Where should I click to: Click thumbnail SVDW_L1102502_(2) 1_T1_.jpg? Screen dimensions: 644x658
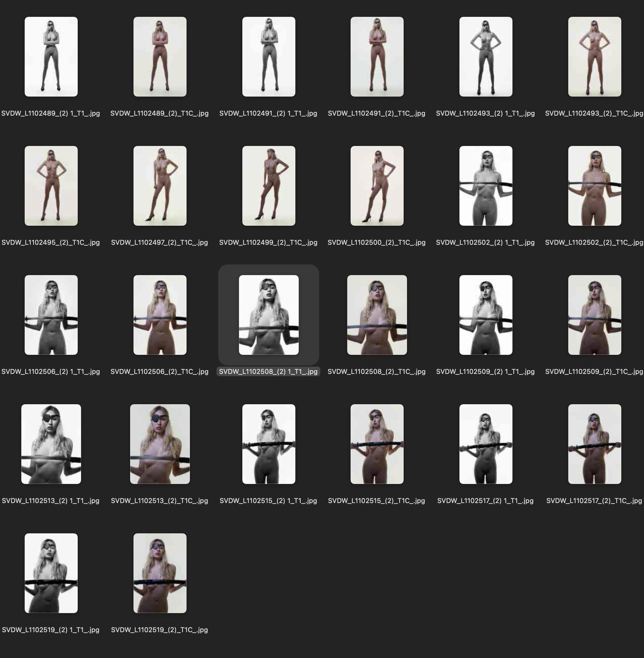click(x=486, y=186)
